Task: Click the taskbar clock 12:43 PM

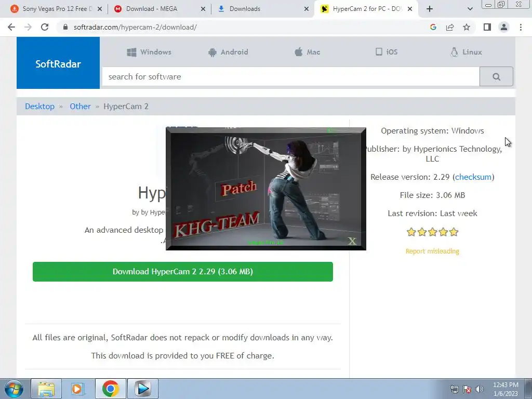Action: (x=506, y=389)
